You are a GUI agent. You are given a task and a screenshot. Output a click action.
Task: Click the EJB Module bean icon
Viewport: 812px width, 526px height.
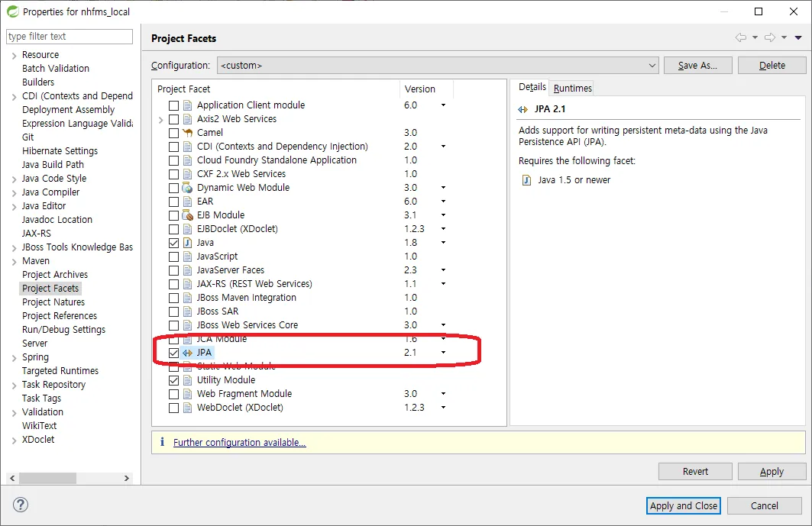pyautogui.click(x=187, y=215)
